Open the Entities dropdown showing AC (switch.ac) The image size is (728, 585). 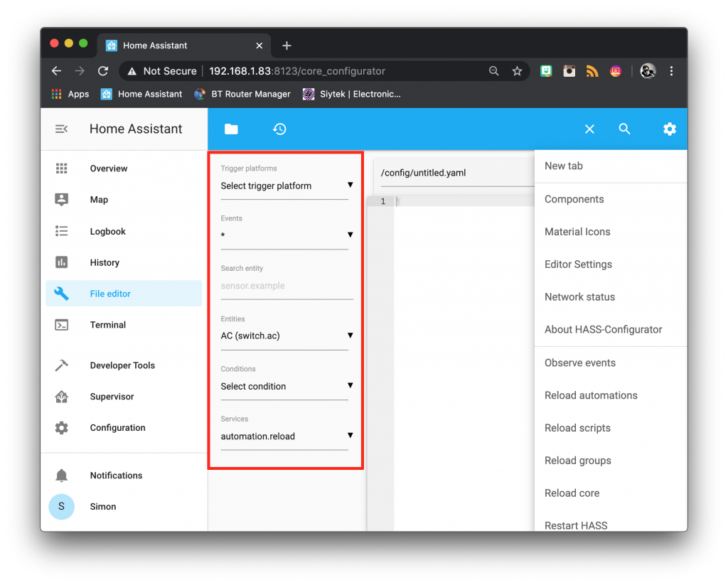287,336
